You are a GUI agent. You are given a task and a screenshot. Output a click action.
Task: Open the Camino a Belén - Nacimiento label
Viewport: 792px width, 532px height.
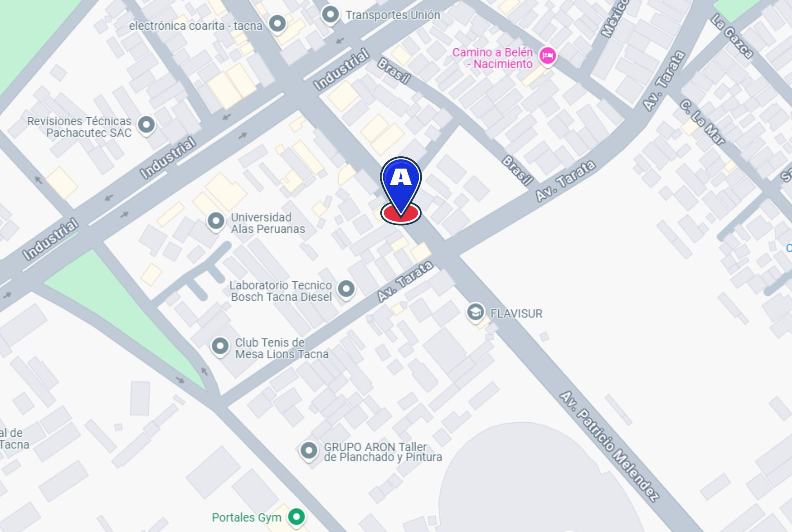[492, 58]
